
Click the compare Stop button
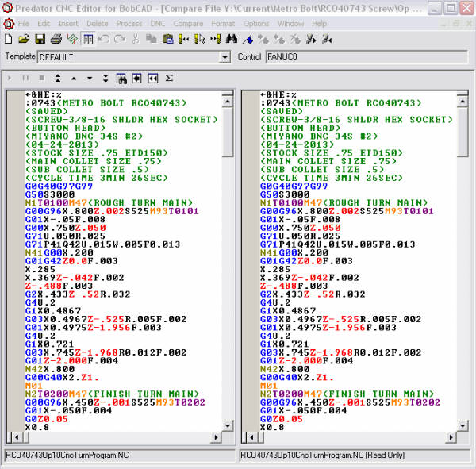(x=42, y=79)
